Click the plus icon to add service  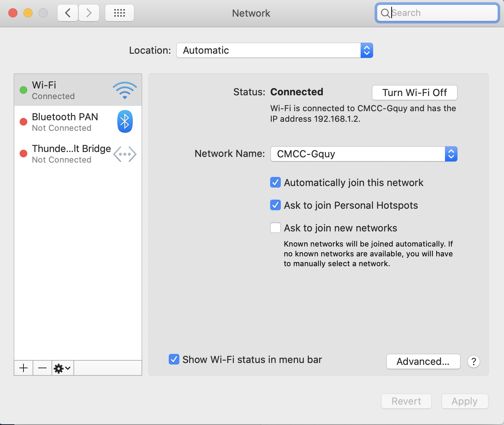pyautogui.click(x=23, y=368)
